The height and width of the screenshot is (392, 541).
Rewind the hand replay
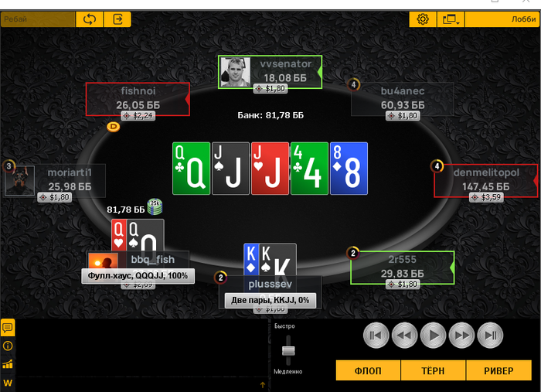405,335
